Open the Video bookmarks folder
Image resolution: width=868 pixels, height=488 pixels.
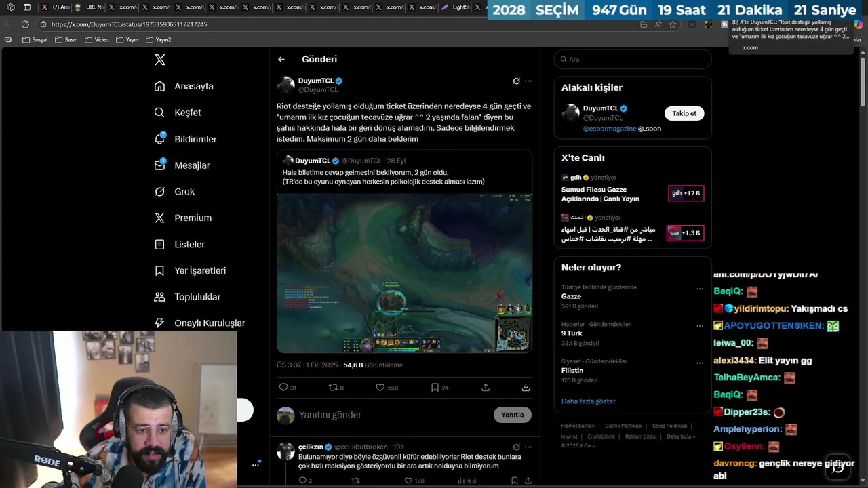[x=97, y=40]
